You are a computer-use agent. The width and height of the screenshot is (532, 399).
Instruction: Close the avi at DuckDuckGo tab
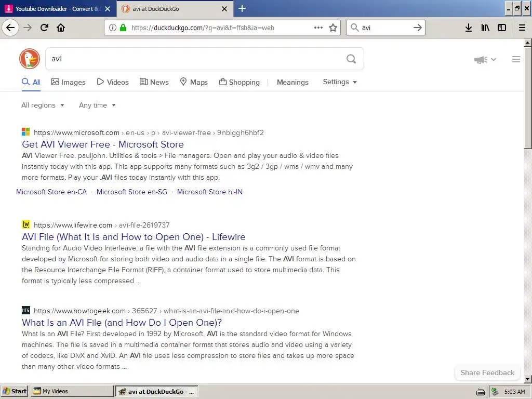pyautogui.click(x=224, y=9)
